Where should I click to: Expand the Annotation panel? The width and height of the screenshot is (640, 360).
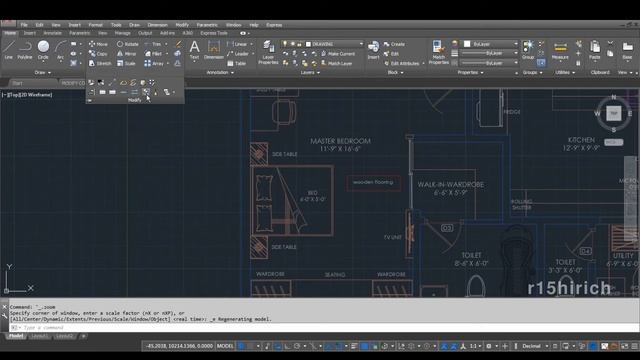pos(220,73)
